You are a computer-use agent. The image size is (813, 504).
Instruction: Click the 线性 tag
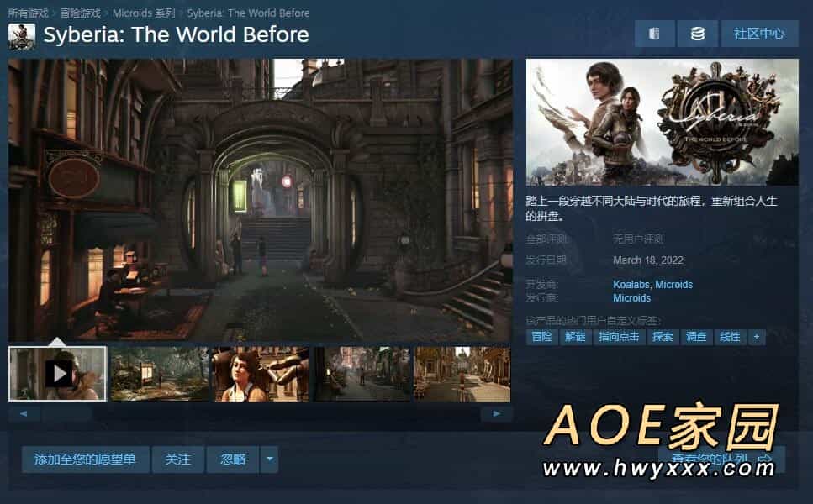tap(730, 337)
